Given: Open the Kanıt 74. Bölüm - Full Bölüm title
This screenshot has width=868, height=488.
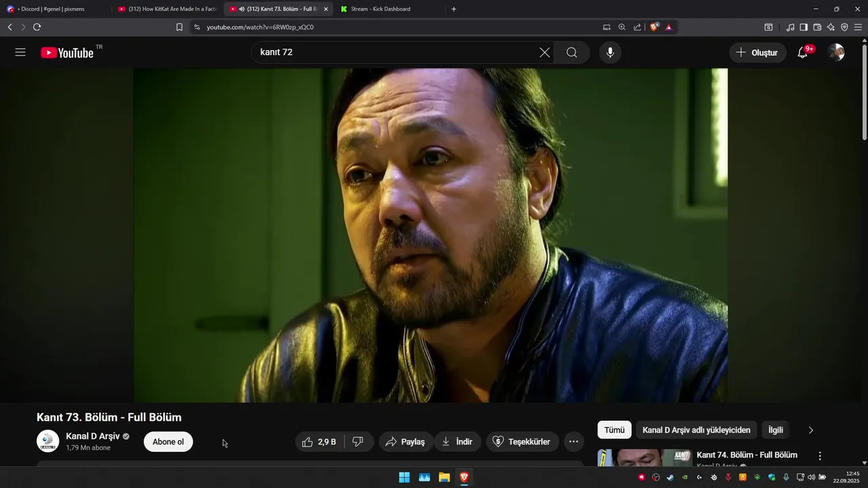Looking at the screenshot, I should click(x=747, y=455).
